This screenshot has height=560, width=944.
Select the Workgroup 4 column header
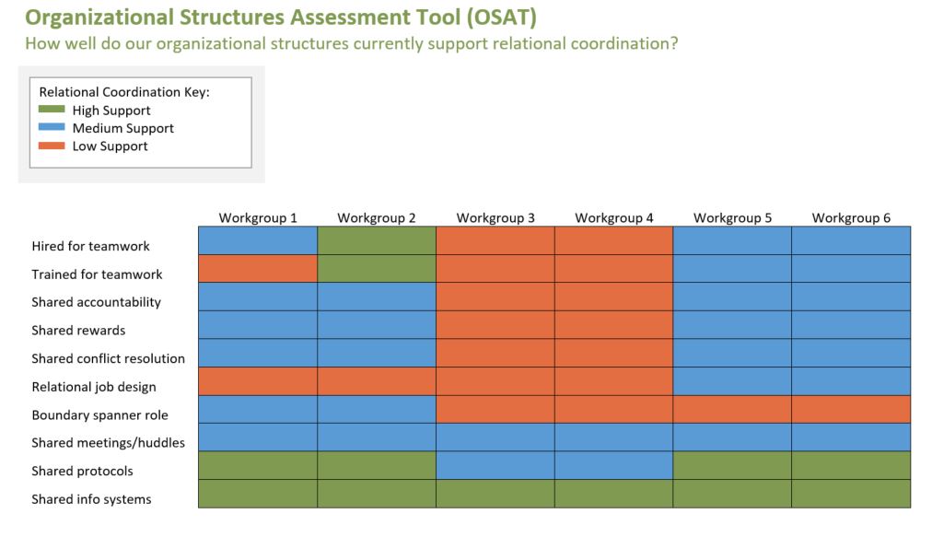point(614,218)
